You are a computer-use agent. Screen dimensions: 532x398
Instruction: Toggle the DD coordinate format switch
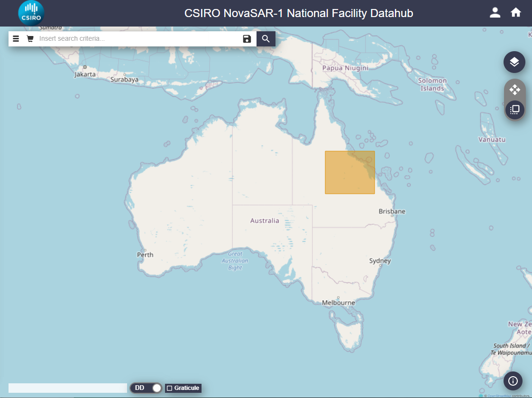[146, 388]
